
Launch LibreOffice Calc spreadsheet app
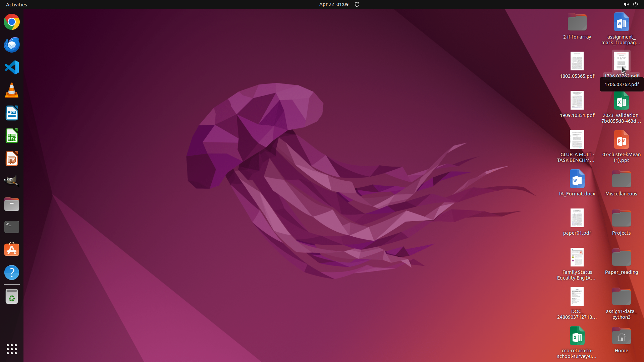pos(12,136)
